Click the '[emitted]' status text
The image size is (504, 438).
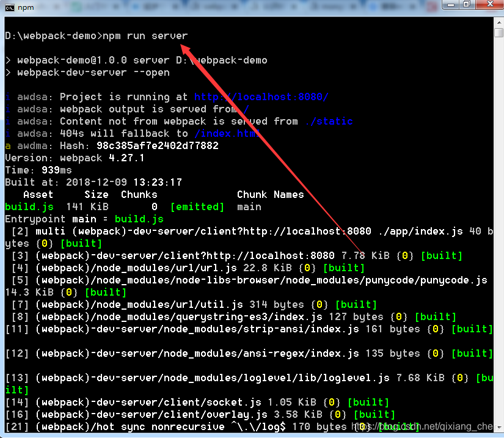coord(197,206)
